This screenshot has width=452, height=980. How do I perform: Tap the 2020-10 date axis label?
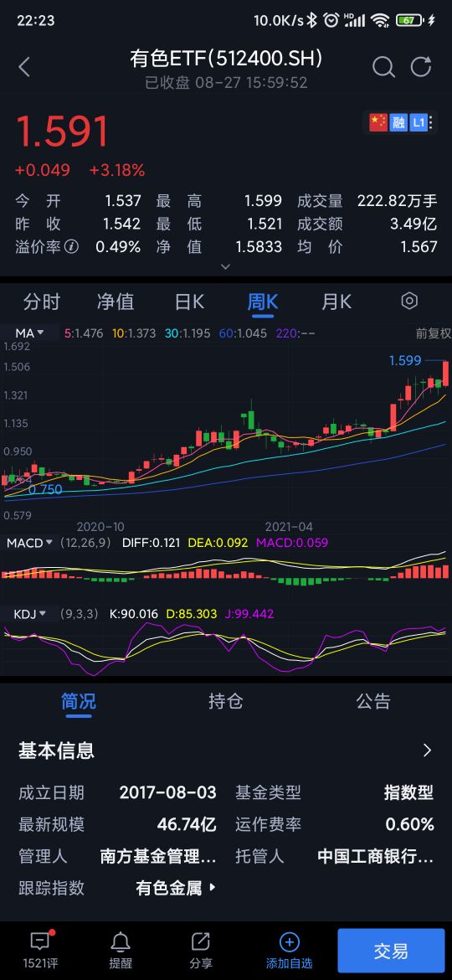click(x=100, y=527)
